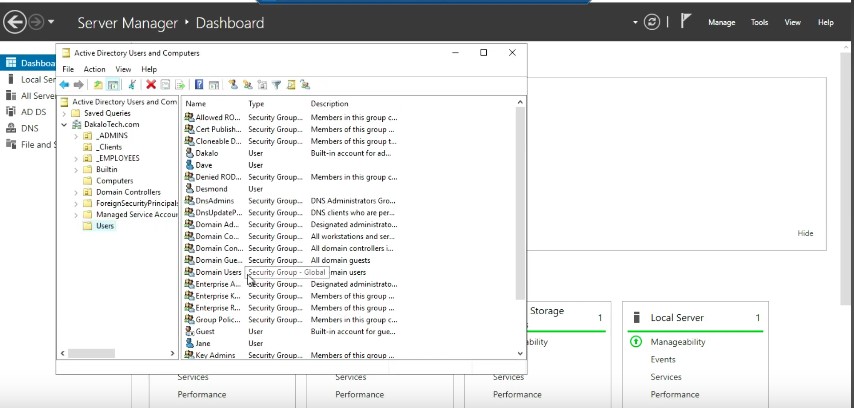Open View menu in Active Directory window
The height and width of the screenshot is (408, 854).
[x=123, y=69]
